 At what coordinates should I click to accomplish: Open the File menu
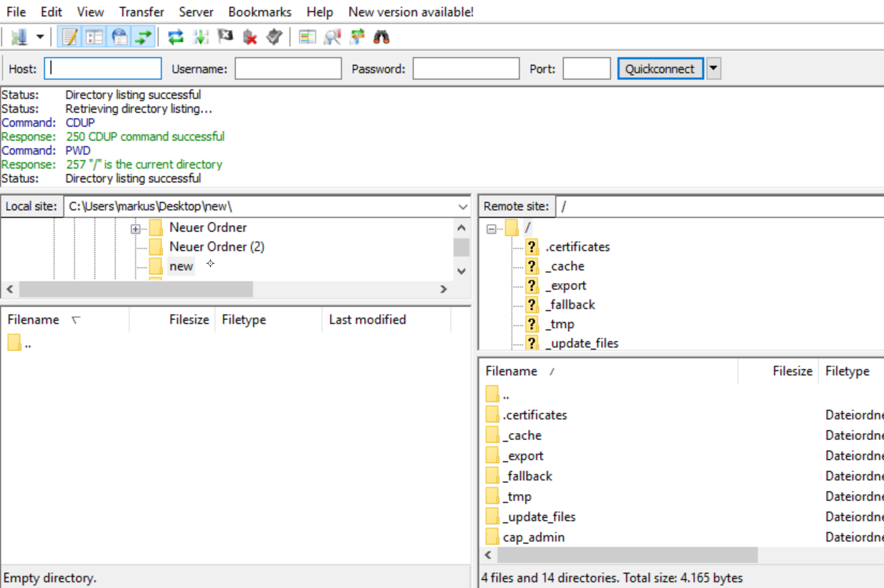pyautogui.click(x=16, y=11)
